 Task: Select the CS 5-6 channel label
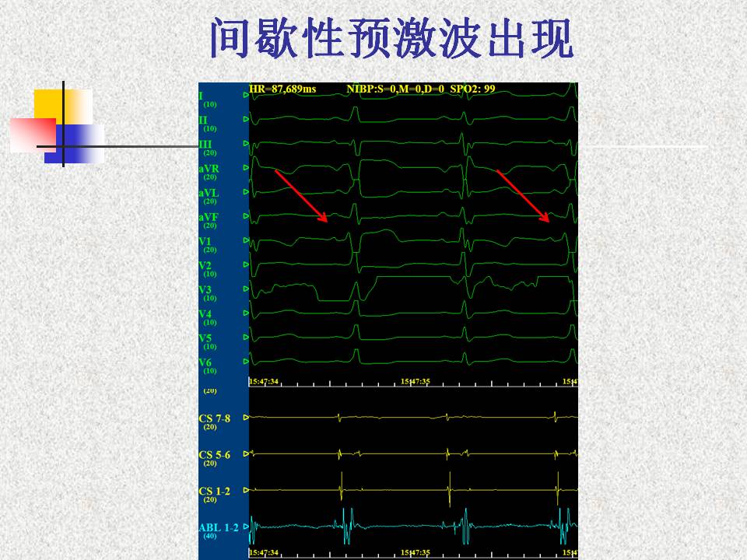pos(214,455)
